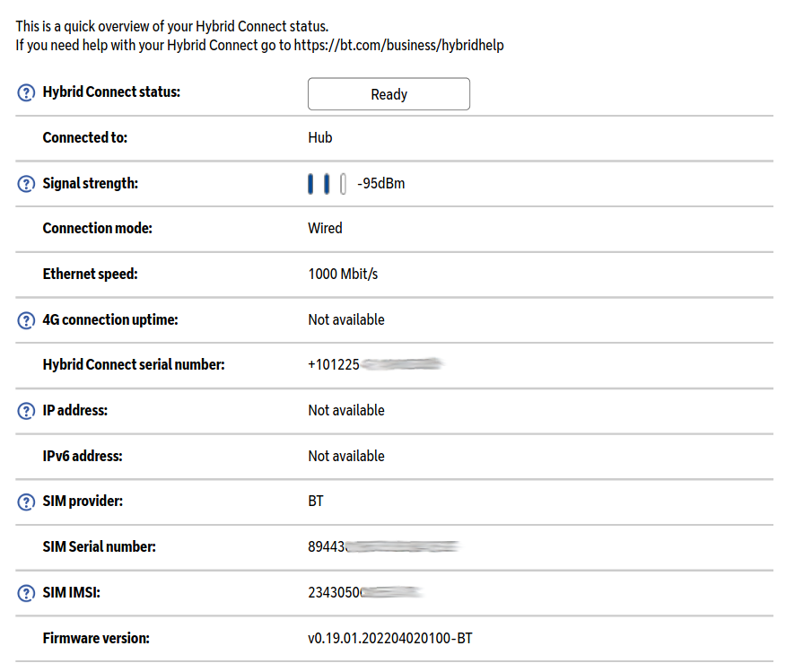Click help icon beside SIM provider
Image resolution: width=786 pixels, height=672 pixels.
(26, 502)
